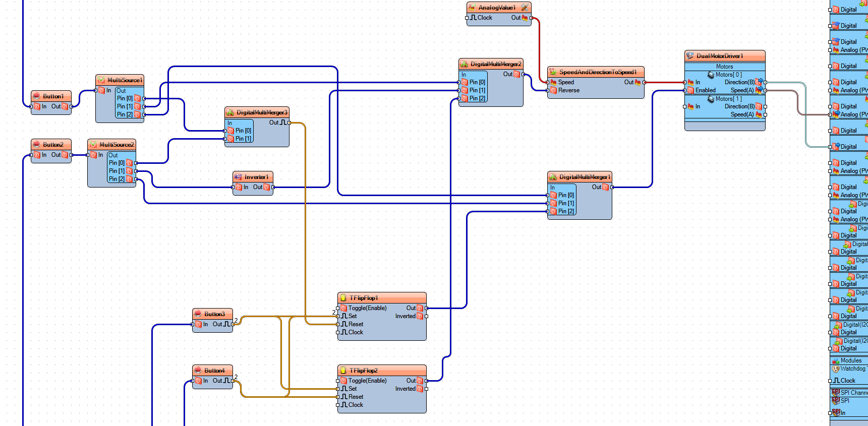
Task: Click the MultiSource1 component icon
Action: click(101, 80)
